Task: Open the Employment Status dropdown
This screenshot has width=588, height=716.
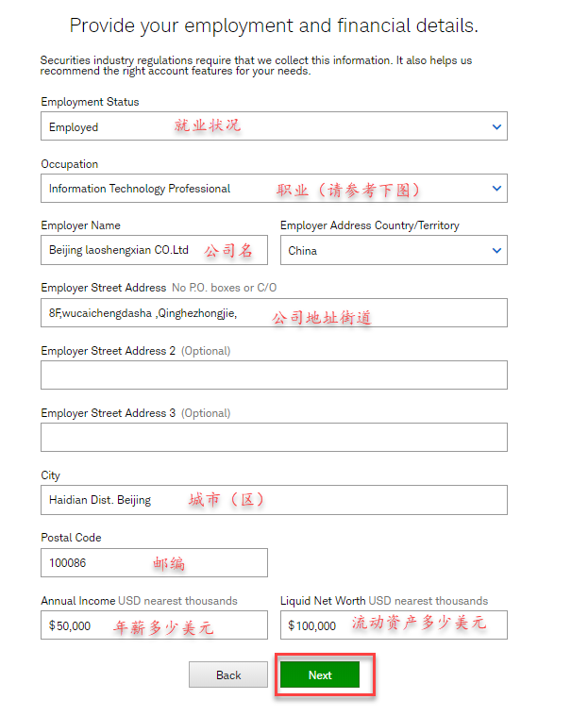Action: [x=274, y=126]
